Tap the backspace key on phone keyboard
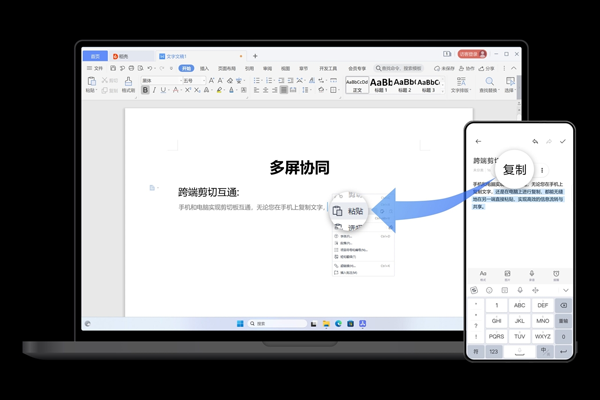600x400 pixels. tap(563, 305)
